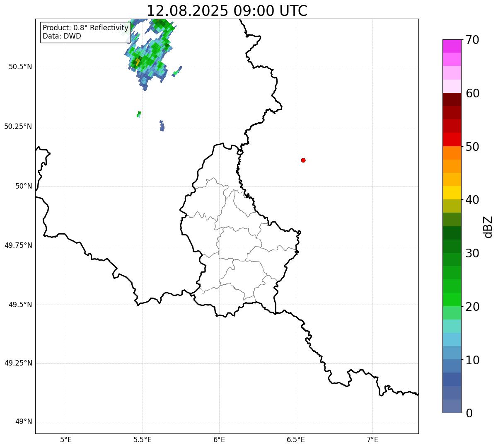
Task: Select the "Data: DWD" text
Action: click(62, 36)
